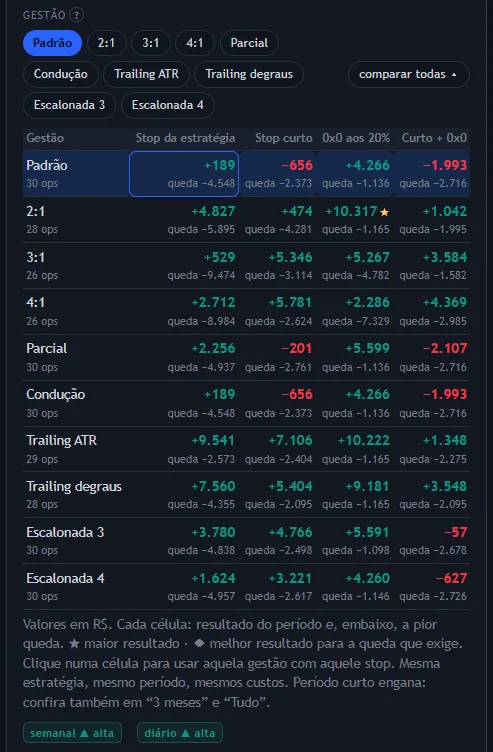The width and height of the screenshot is (493, 752).
Task: Select the Padrão management chip
Action: 52,43
